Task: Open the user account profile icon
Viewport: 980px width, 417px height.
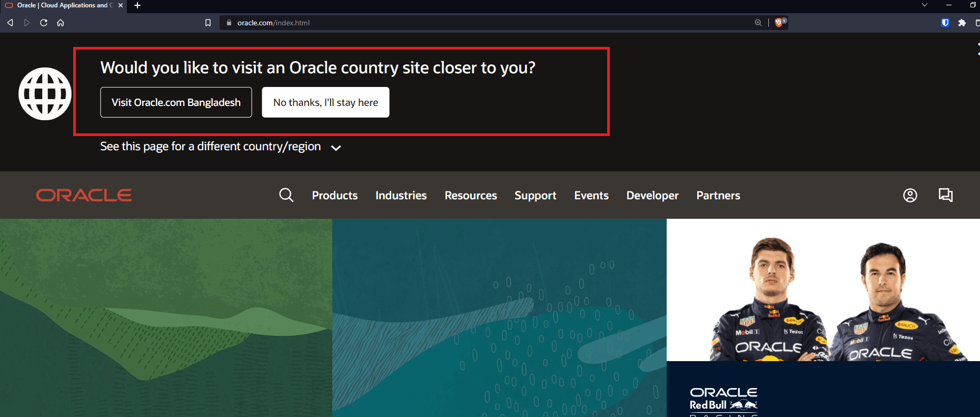Action: click(910, 196)
